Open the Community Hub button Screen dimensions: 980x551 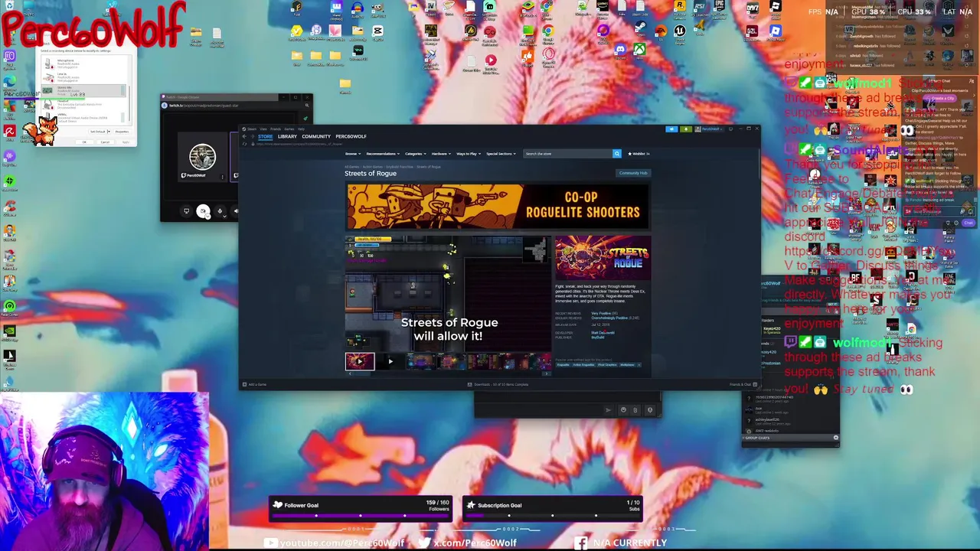coord(633,173)
